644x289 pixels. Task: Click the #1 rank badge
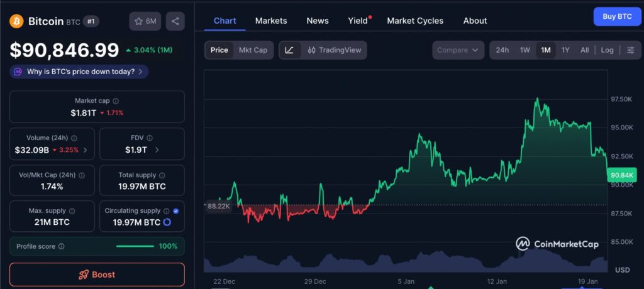click(x=91, y=21)
